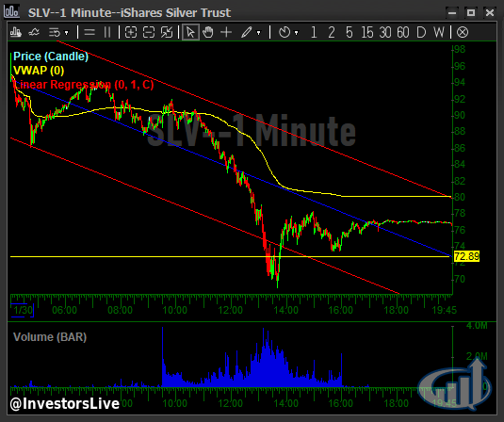Maximize the SLV chart window
The image size is (504, 422).
471,12
